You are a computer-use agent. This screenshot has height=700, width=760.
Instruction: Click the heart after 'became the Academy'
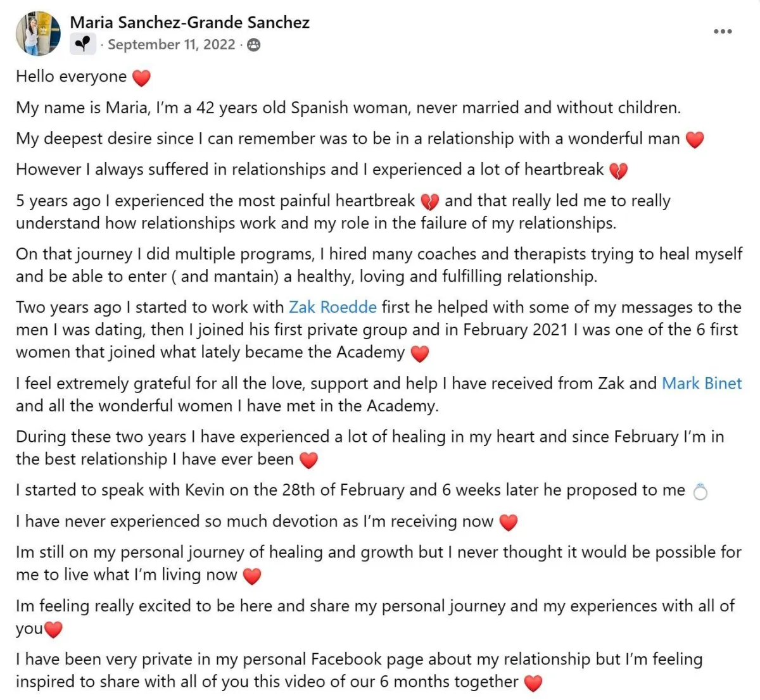(x=420, y=353)
